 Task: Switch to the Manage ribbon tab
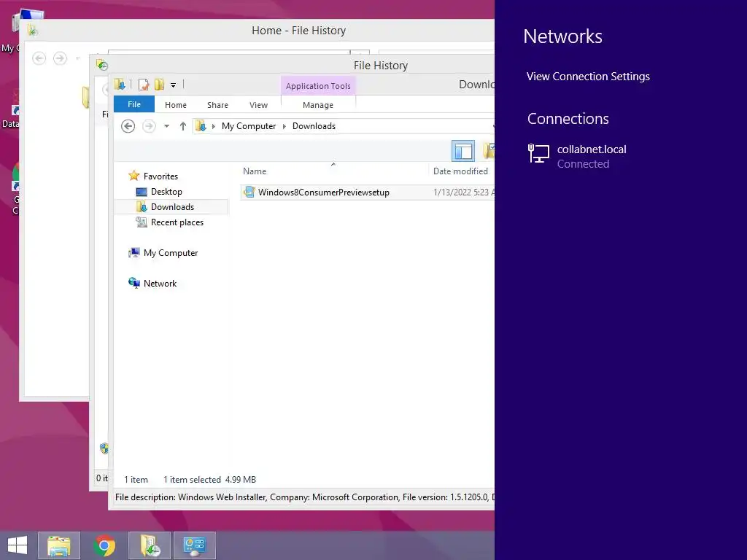click(318, 105)
